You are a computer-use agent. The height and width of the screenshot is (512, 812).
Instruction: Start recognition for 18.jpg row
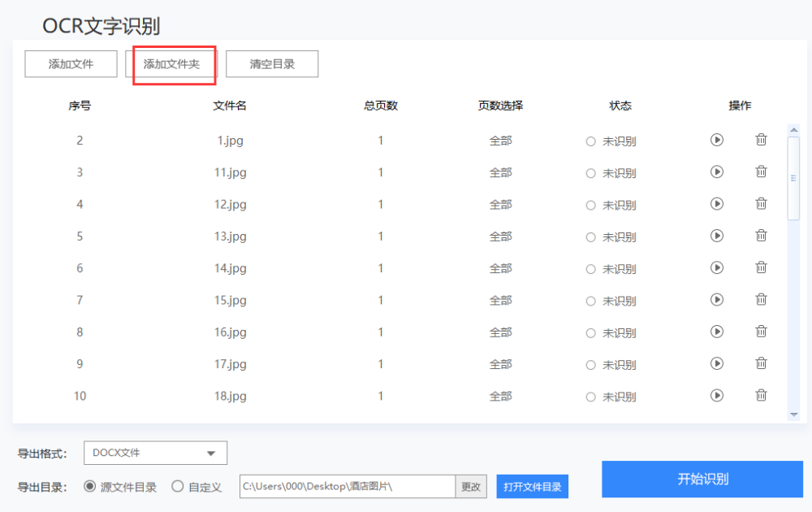717,396
